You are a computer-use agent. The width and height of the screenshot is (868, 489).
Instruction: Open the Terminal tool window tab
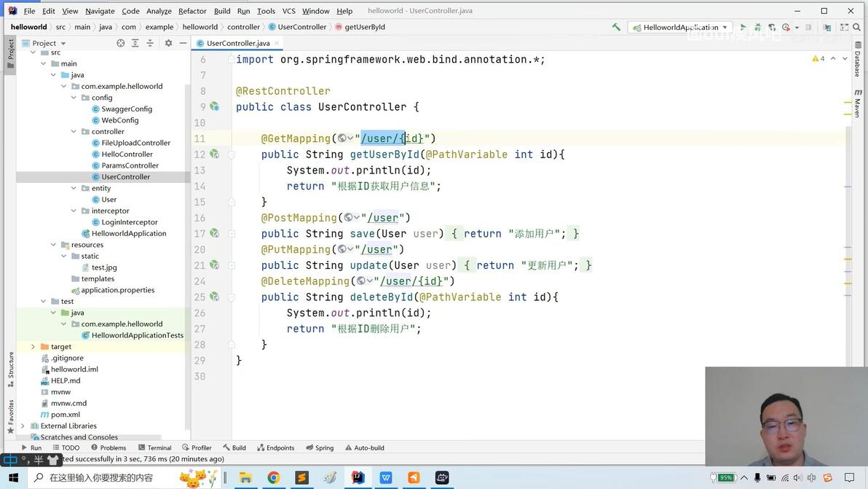[155, 447]
